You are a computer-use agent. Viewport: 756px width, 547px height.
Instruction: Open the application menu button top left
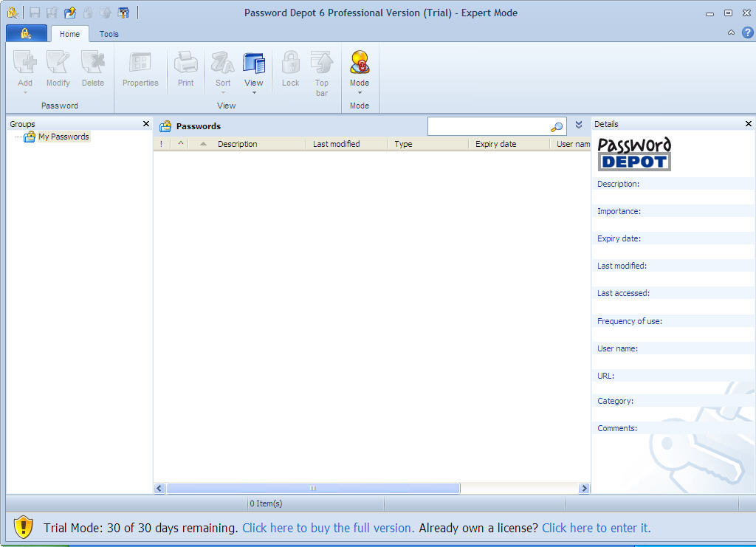(x=24, y=33)
